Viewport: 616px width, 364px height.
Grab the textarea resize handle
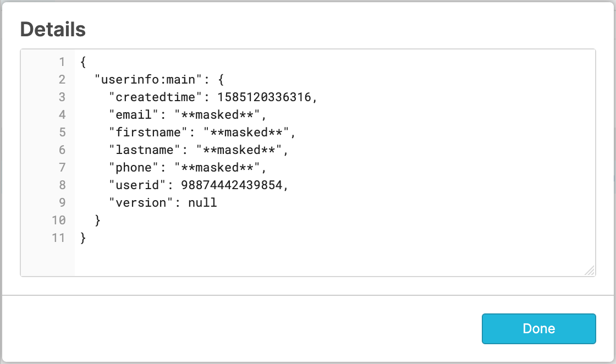tap(589, 270)
